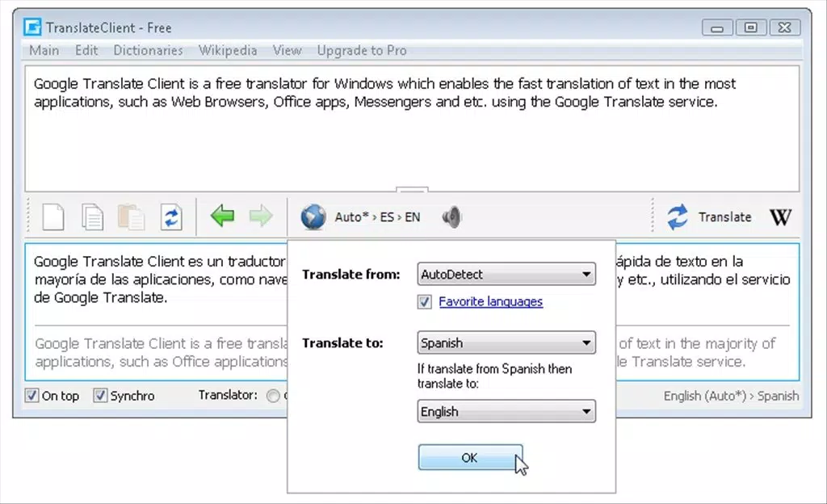Click the blue Translate arrows icon

point(678,216)
